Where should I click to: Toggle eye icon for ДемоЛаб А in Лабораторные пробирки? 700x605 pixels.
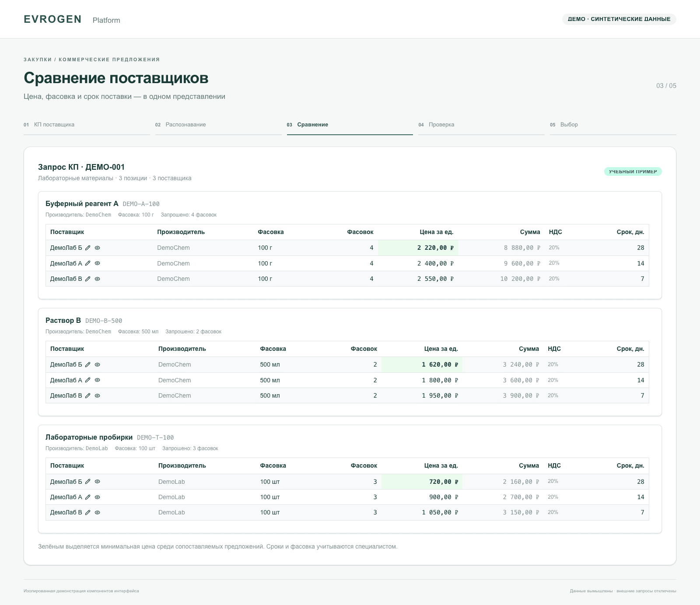point(98,497)
